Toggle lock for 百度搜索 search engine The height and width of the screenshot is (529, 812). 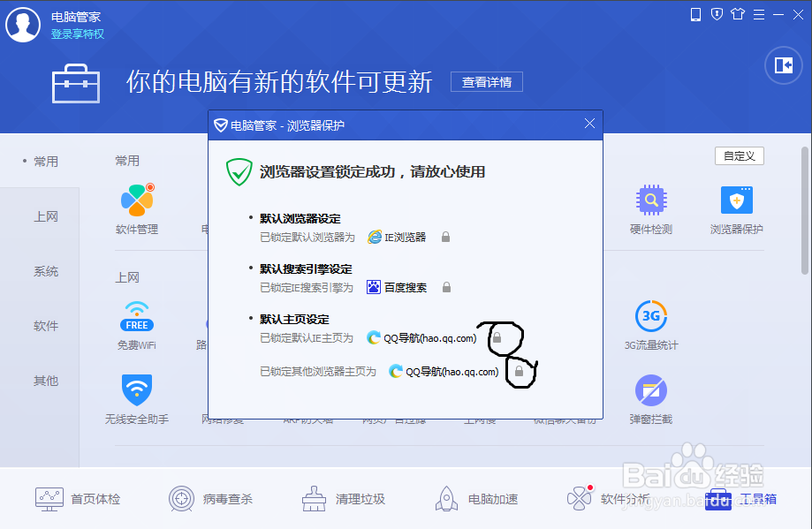coord(446,287)
